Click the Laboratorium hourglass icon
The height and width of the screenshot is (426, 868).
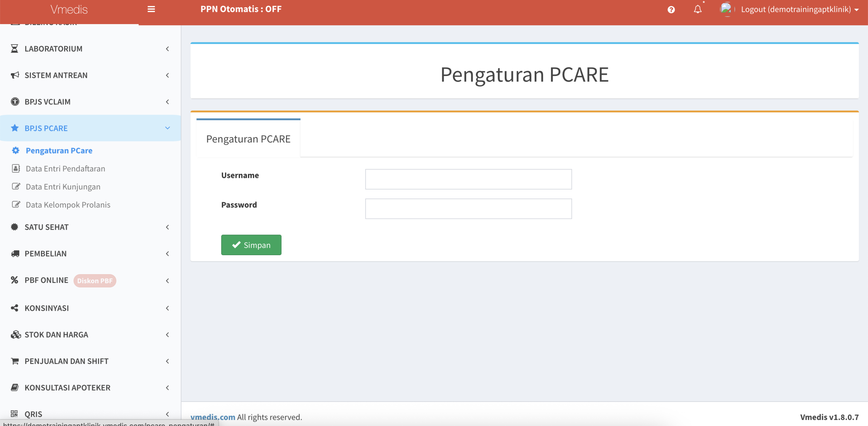pos(14,49)
